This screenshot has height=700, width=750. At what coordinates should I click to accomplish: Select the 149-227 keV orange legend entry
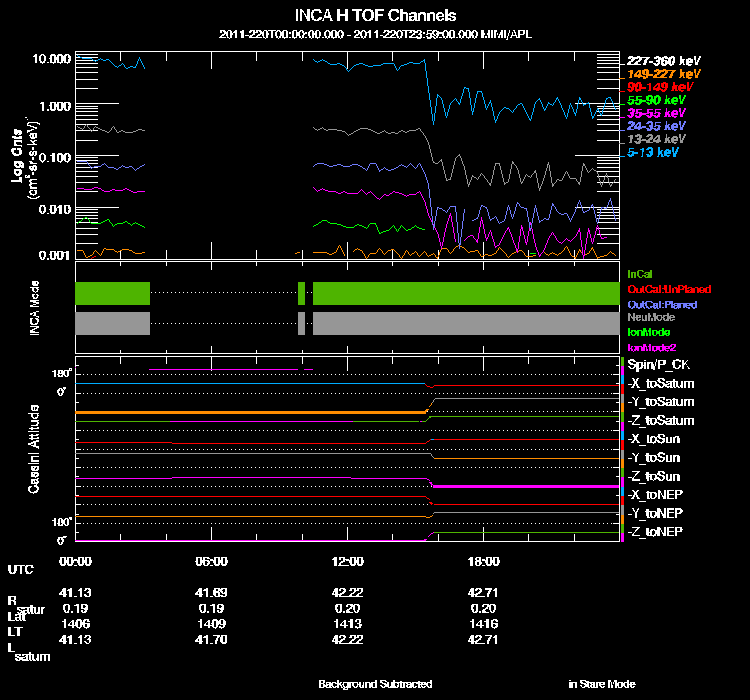tap(664, 74)
